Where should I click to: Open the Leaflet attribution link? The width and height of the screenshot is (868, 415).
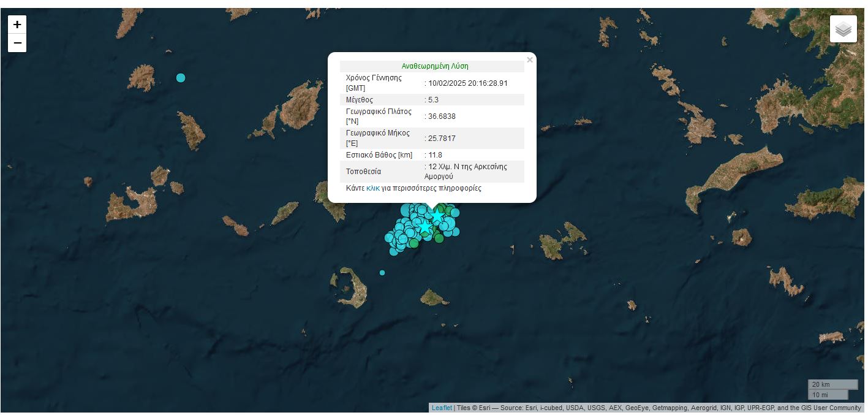click(442, 408)
